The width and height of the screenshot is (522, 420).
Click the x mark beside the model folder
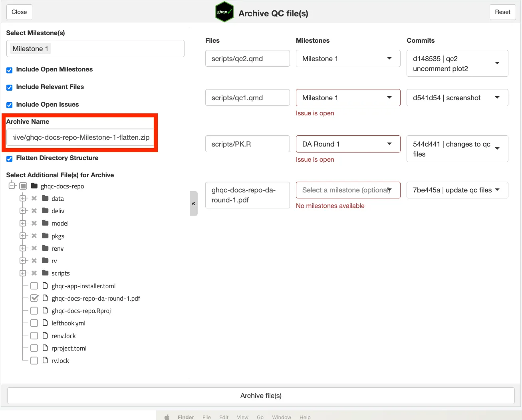tap(34, 223)
